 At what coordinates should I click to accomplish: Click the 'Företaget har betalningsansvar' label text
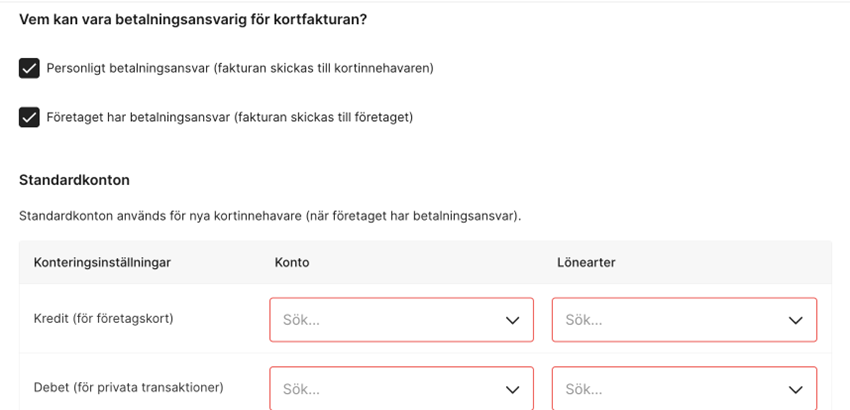pyautogui.click(x=229, y=117)
